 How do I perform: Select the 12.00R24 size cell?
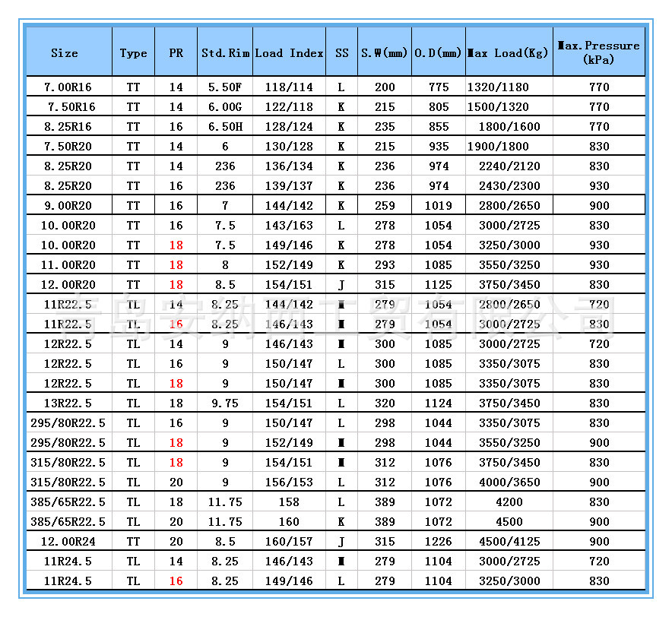tap(68, 542)
